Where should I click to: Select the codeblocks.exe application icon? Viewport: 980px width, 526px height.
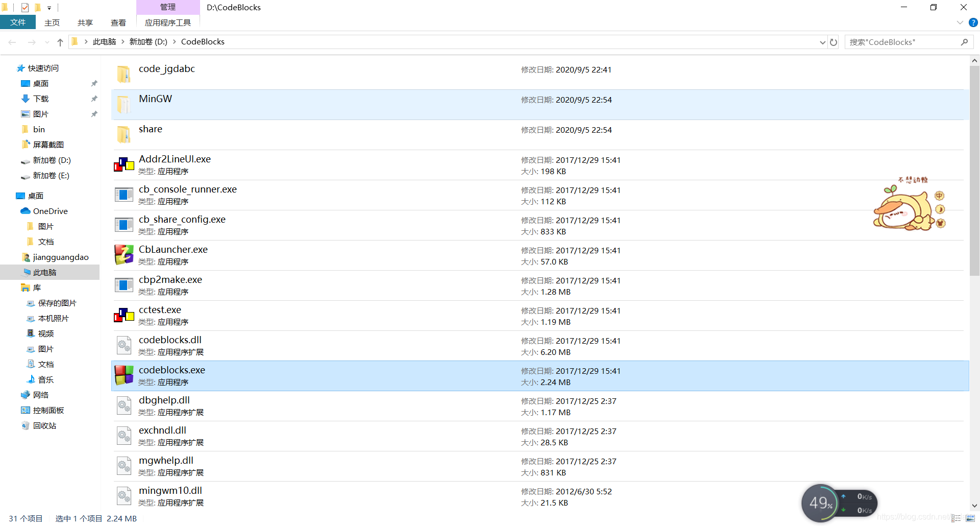(x=124, y=375)
